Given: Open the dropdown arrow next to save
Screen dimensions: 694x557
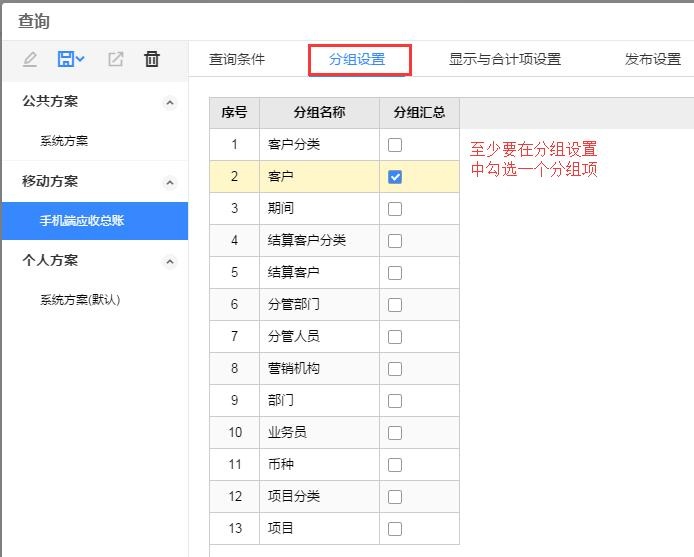Looking at the screenshot, I should [80, 59].
